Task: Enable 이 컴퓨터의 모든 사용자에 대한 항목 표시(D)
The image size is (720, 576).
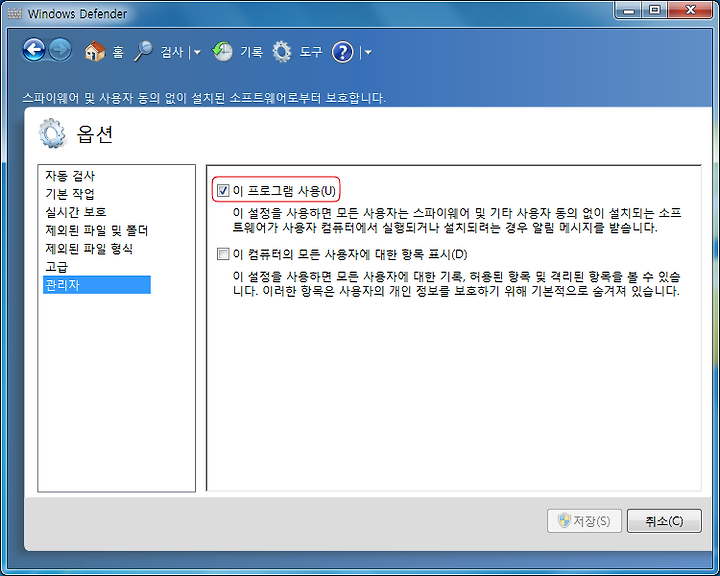Action: coord(223,254)
